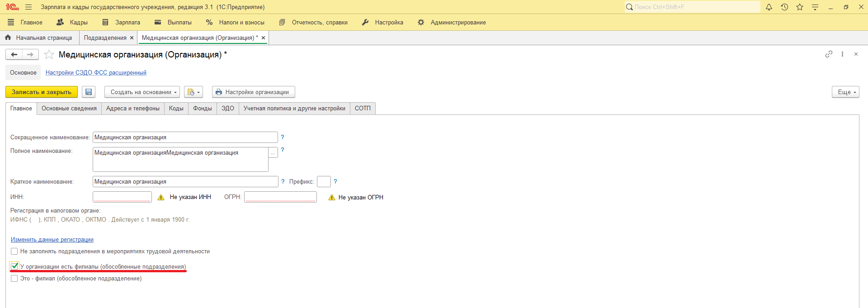Image resolution: width=868 pixels, height=308 pixels.
Task: Expand Создать на основании dropdown
Action: point(142,92)
